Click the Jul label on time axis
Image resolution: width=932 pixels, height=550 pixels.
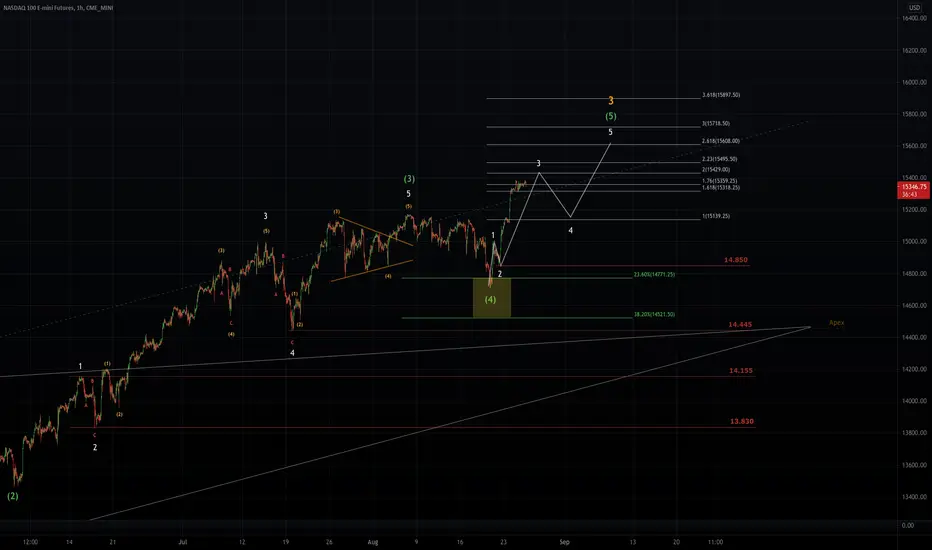click(x=183, y=542)
